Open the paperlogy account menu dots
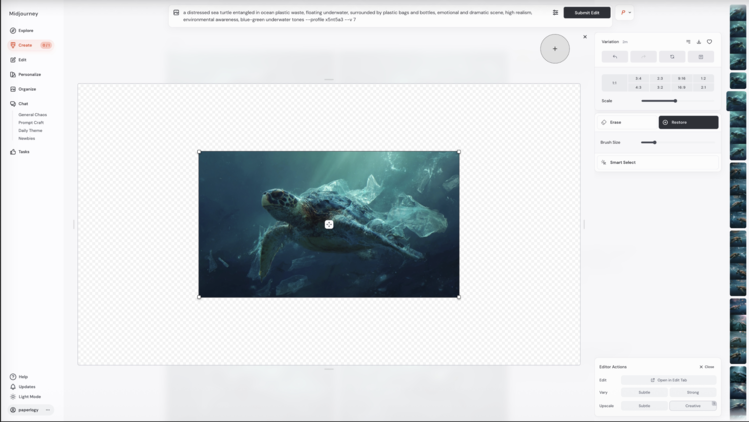Screen dimensions: 749x422 coord(48,410)
